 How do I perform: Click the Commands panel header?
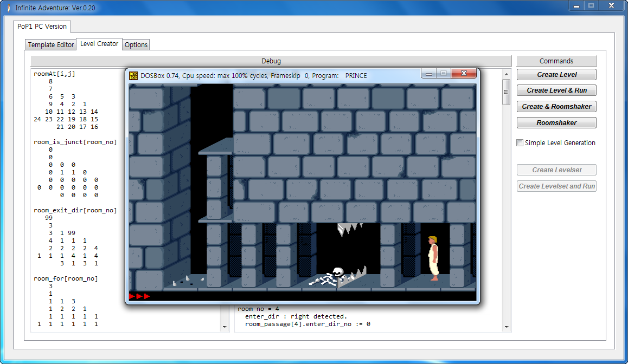click(556, 61)
